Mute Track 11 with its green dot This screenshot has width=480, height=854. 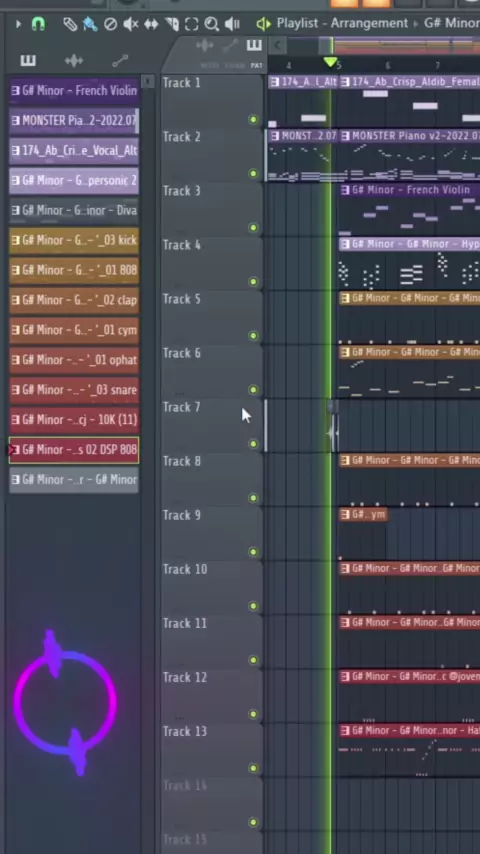point(253,660)
